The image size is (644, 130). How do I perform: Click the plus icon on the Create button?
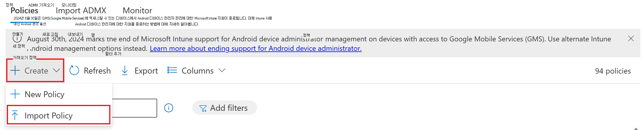click(15, 71)
